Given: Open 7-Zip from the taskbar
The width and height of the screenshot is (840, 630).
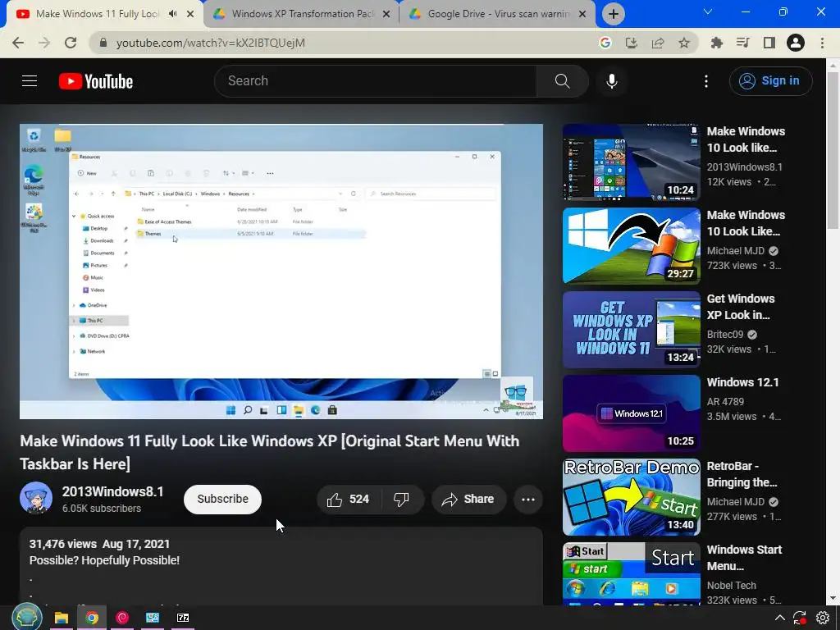Looking at the screenshot, I should (x=183, y=618).
